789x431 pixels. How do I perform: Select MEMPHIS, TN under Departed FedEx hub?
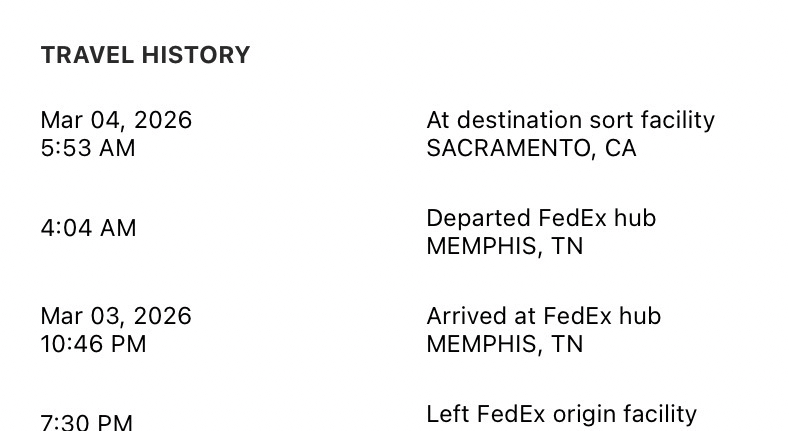coord(504,246)
